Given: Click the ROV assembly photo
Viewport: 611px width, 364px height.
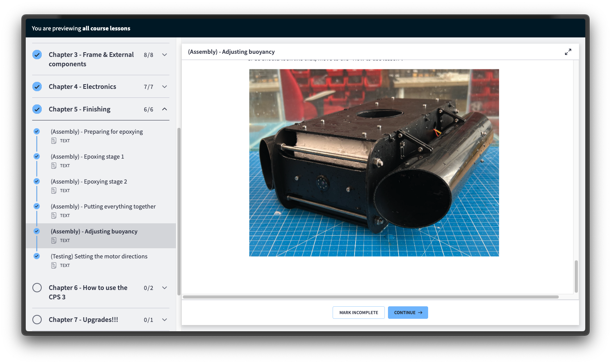Looking at the screenshot, I should (374, 163).
